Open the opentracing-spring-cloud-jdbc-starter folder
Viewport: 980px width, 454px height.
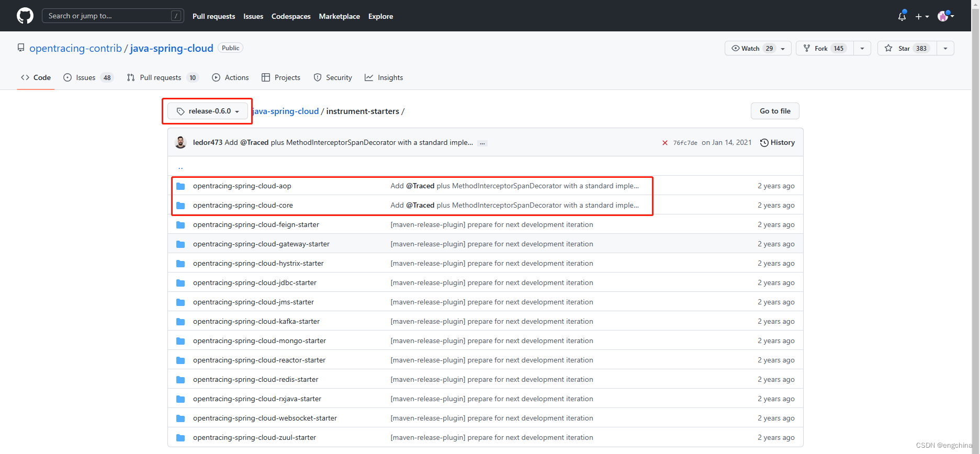pos(255,282)
